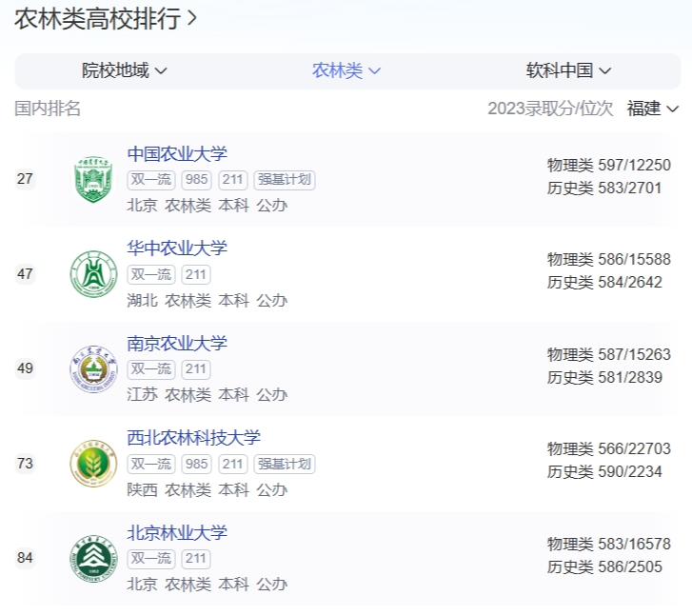Click 强基计划 tag of 中国农业大学
692x616 pixels.
[x=285, y=180]
